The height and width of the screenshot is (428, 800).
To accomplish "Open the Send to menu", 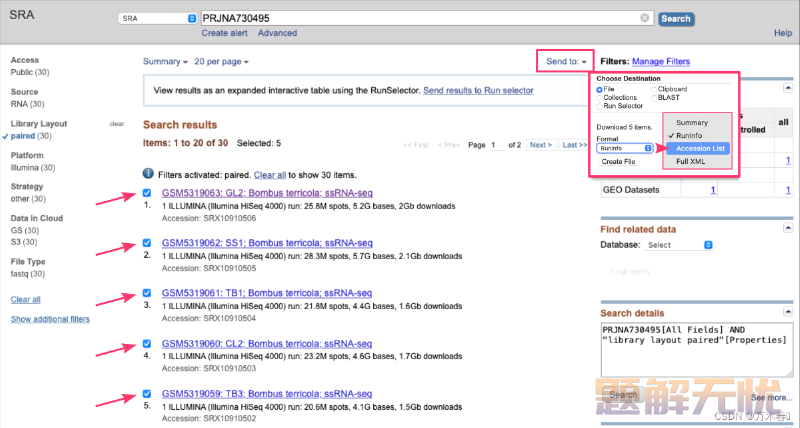I will point(566,61).
